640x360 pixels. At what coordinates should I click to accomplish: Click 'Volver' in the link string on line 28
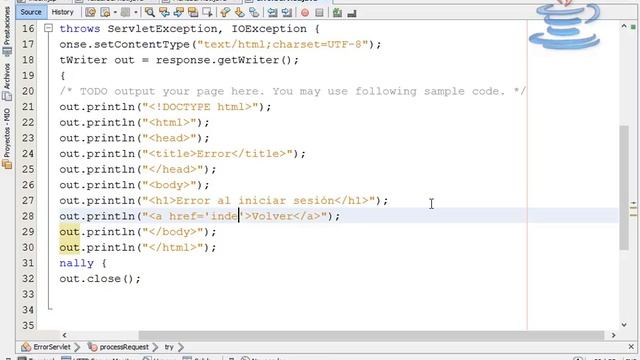[272, 216]
